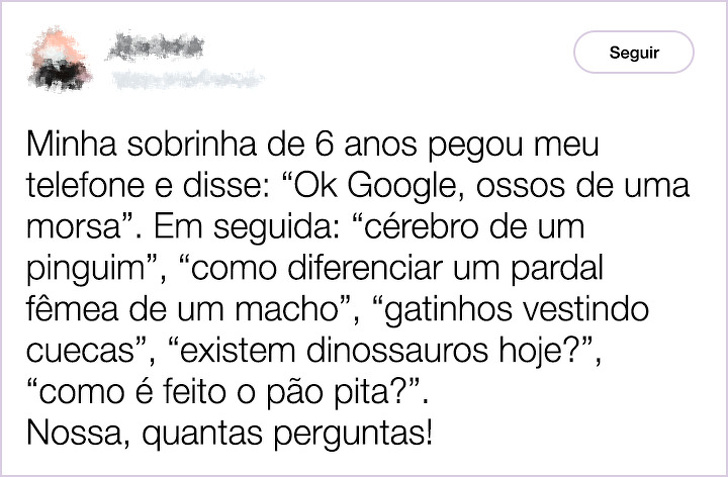Click the blurred display name of the author

(x=157, y=44)
